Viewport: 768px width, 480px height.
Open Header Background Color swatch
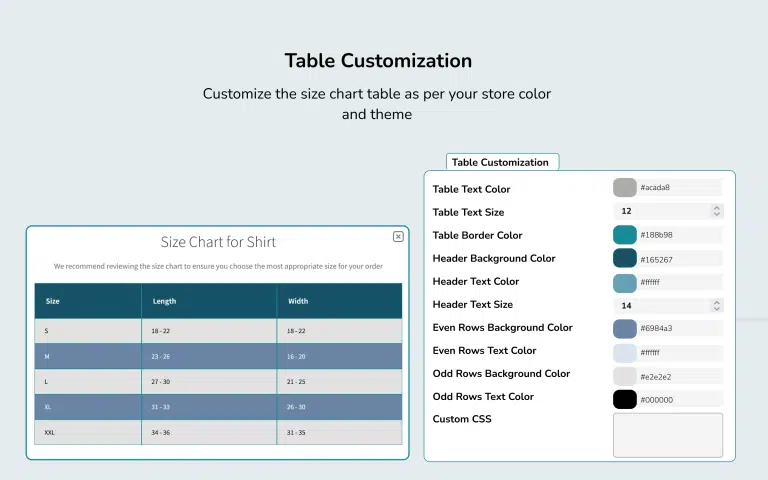pyautogui.click(x=624, y=258)
